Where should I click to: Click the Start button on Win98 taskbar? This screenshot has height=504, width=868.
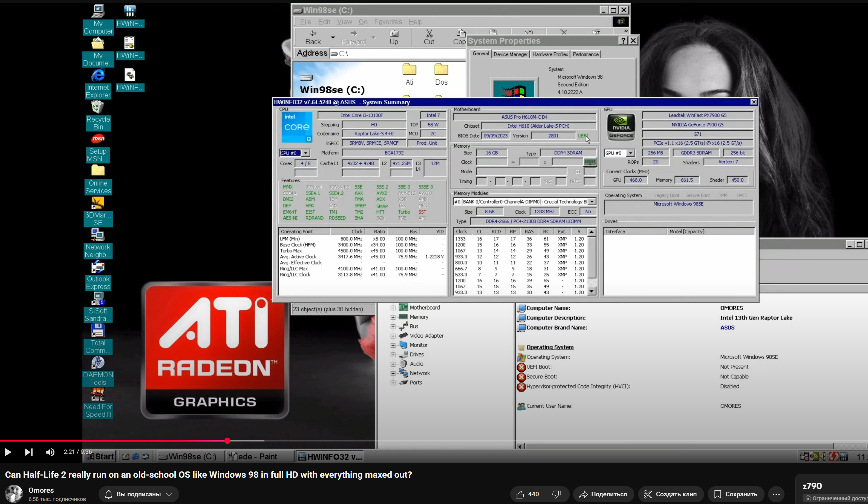pos(99,456)
